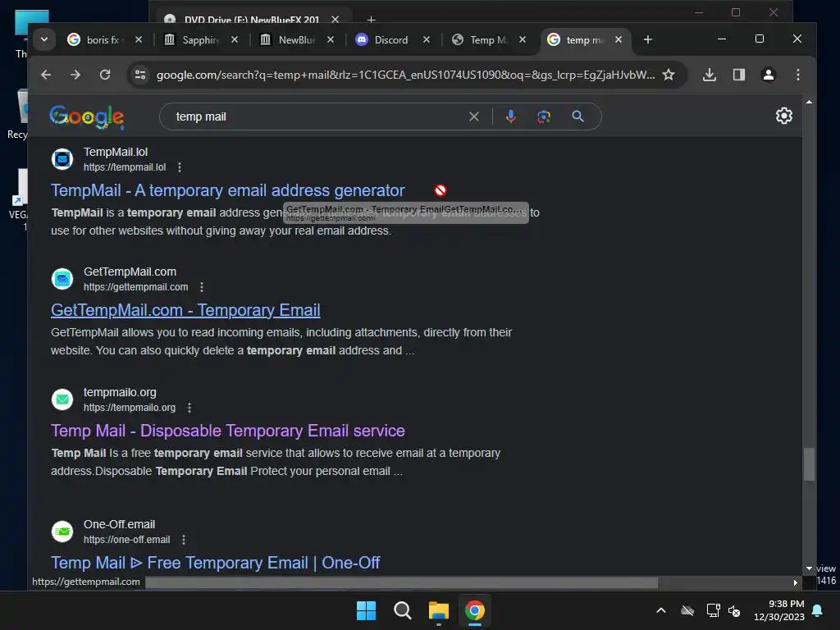840x630 pixels.
Task: Open the Chrome three-dot menu
Action: (797, 75)
